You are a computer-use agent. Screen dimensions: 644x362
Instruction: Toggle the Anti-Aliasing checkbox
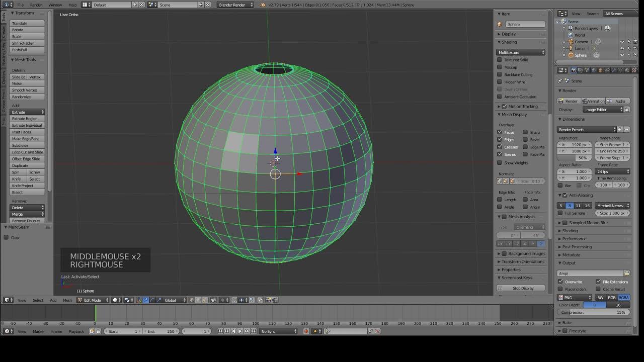[x=565, y=195]
